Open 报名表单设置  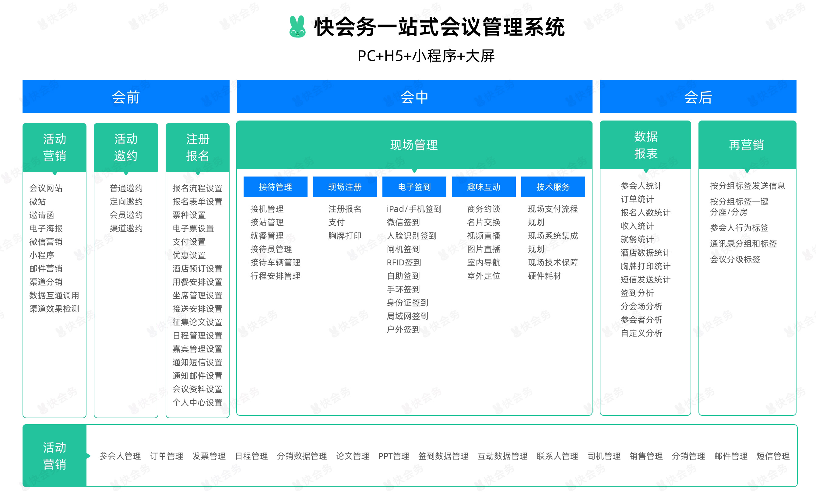197,201
